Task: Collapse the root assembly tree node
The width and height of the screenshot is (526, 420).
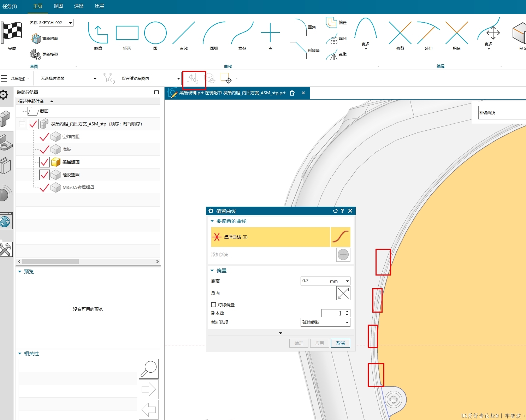Action: [x=22, y=124]
